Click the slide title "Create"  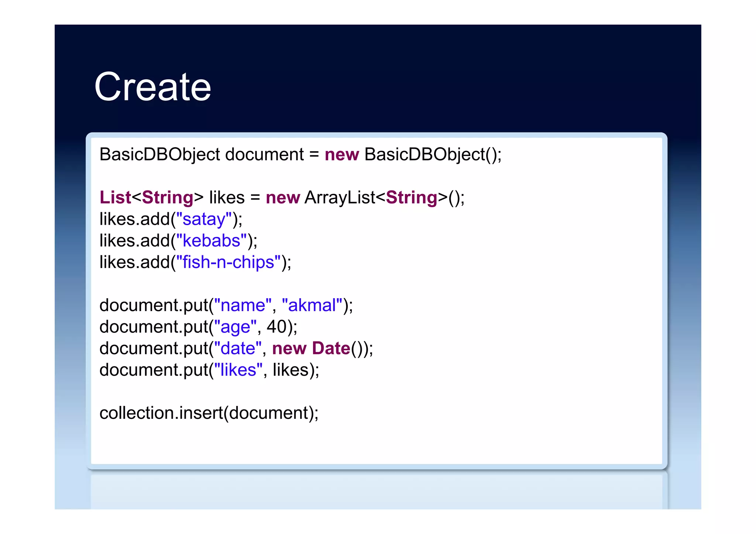point(152,87)
